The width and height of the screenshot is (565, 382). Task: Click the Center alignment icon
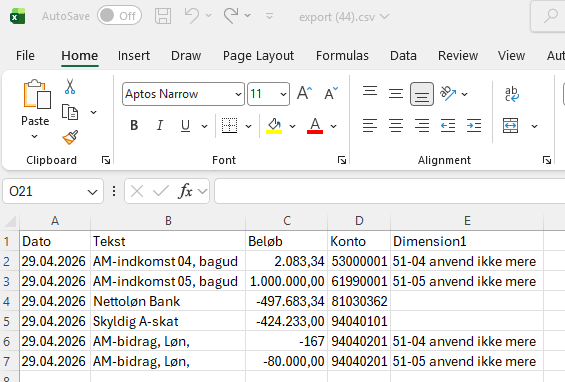point(396,125)
